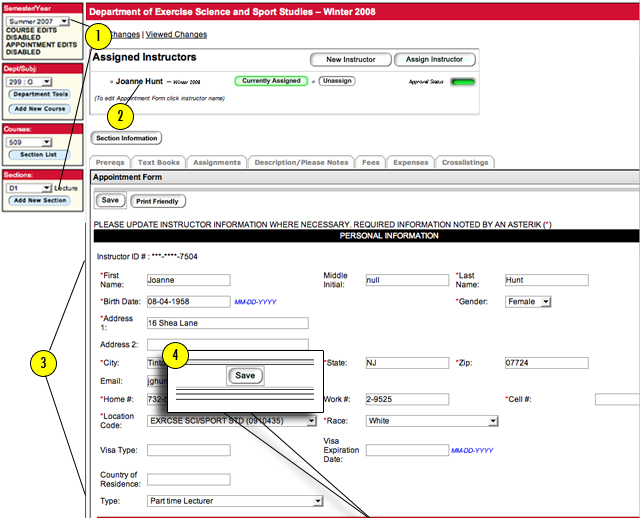Click the Instructor ID text ending 7504
Image resolution: width=640 pixels, height=518 pixels.
[147, 257]
